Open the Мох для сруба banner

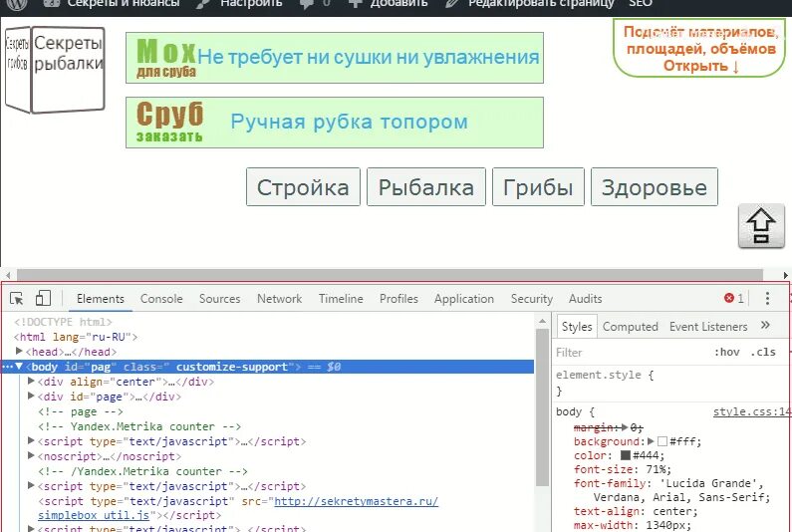pyautogui.click(x=335, y=58)
